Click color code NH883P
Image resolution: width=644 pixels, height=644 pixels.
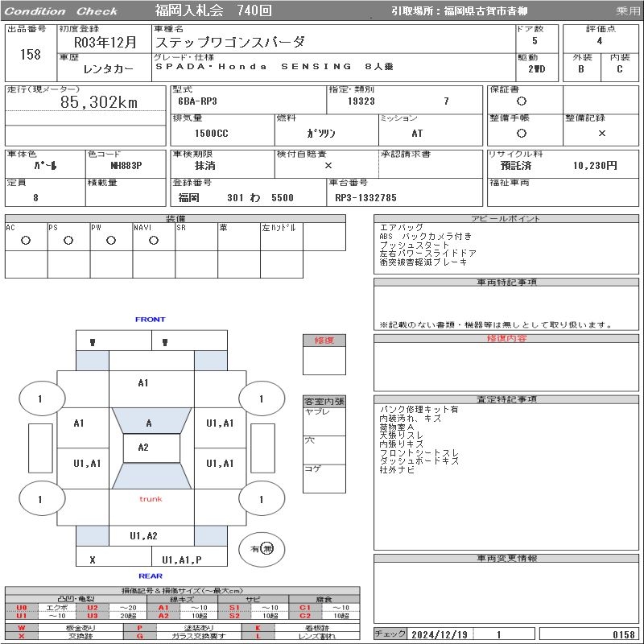click(x=126, y=166)
